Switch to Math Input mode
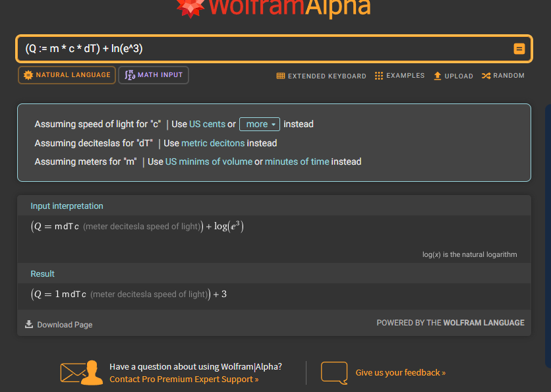The width and height of the screenshot is (551, 392). 154,75
